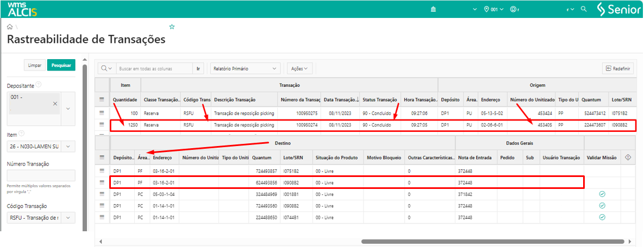Click the Redefinir button
Viewport: 644px width, 247px height.
click(x=618, y=68)
